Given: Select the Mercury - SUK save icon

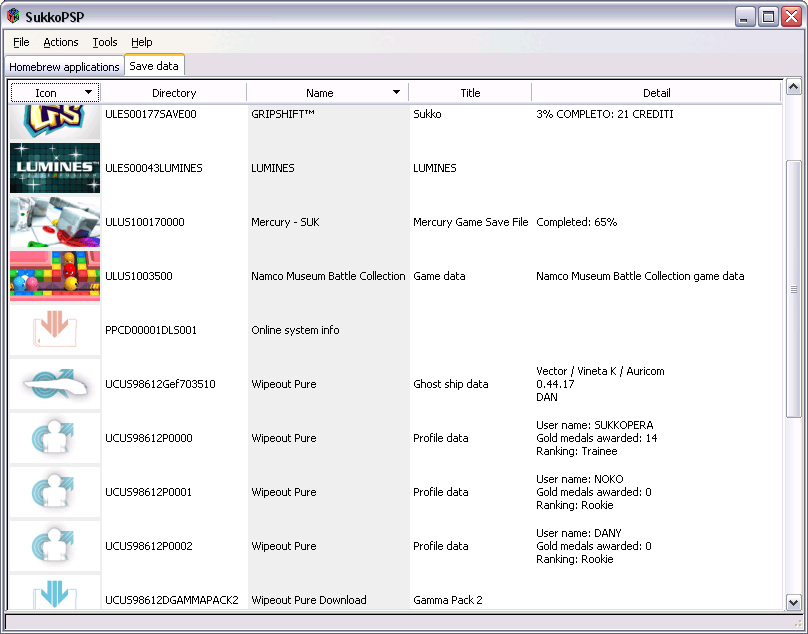Looking at the screenshot, I should pyautogui.click(x=55, y=222).
